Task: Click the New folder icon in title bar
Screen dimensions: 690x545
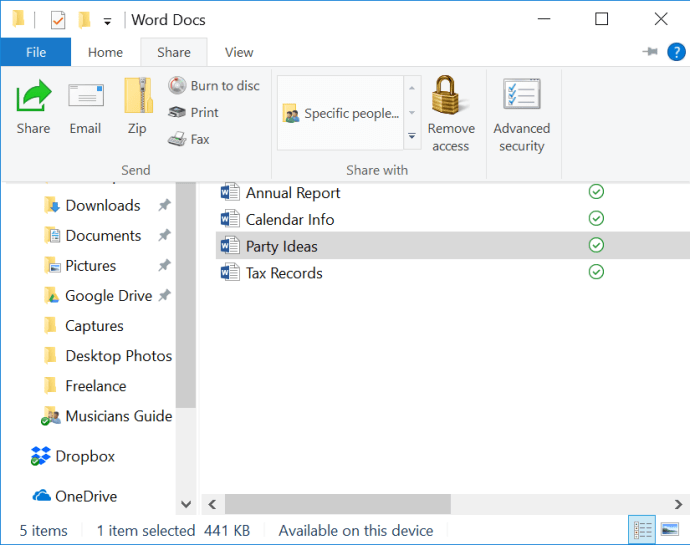Action: pyautogui.click(x=84, y=20)
